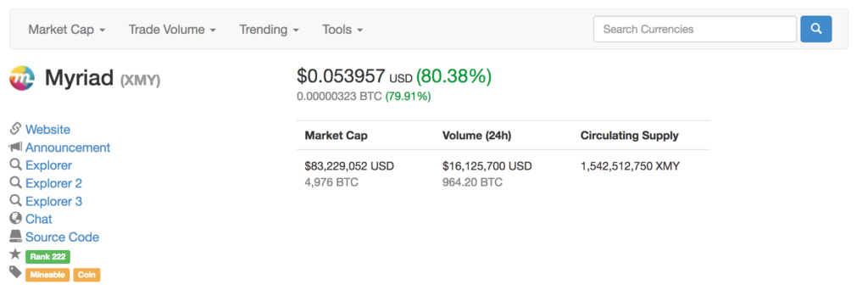Click the Myriad coin logo icon
868x307 pixels.
(22, 77)
